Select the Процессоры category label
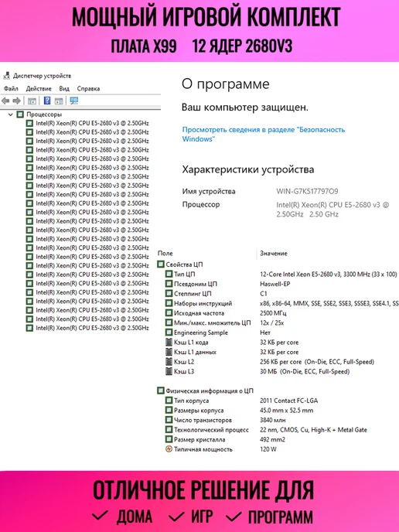The image size is (399, 532). [x=44, y=114]
